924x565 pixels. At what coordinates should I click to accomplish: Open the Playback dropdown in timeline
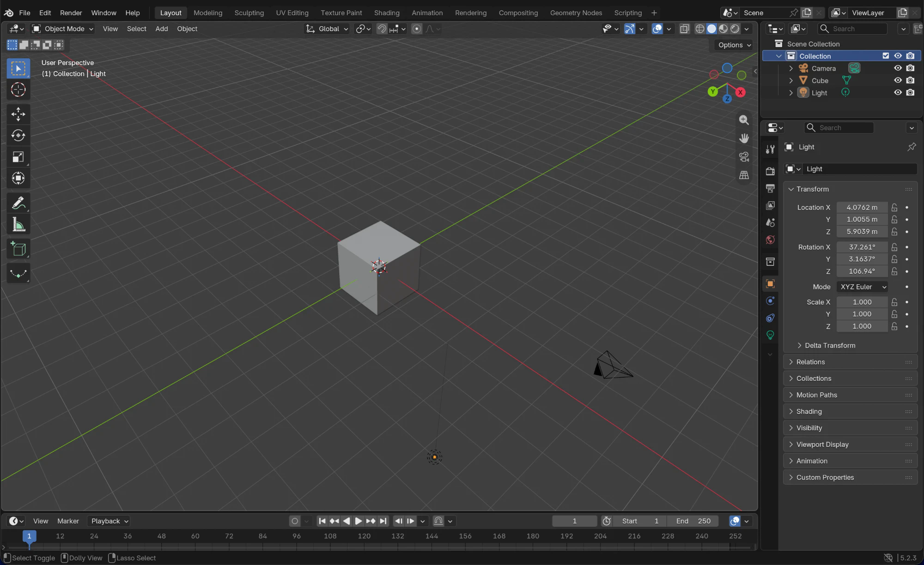click(x=109, y=521)
